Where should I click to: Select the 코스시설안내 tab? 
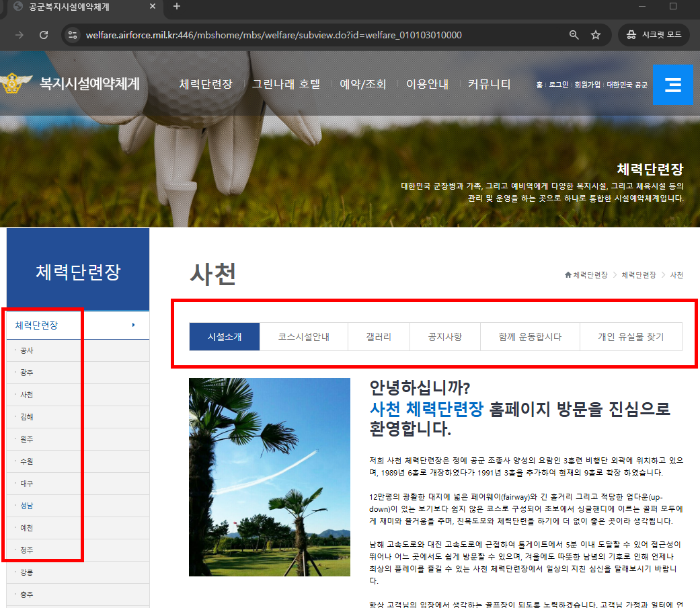[303, 336]
